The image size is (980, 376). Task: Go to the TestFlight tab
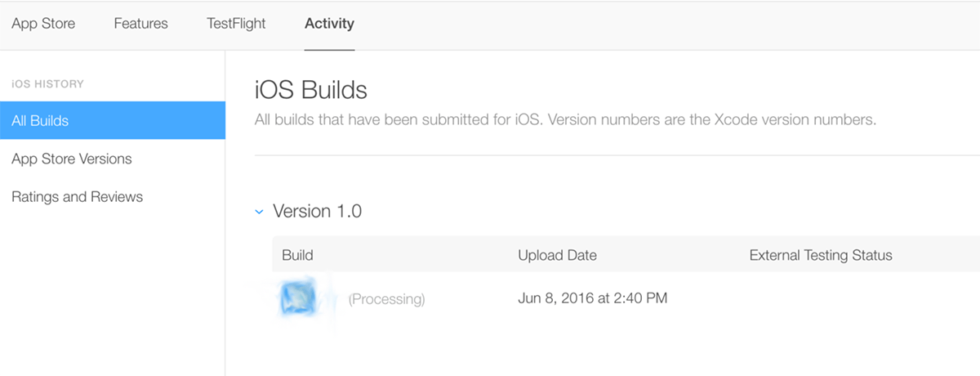236,24
